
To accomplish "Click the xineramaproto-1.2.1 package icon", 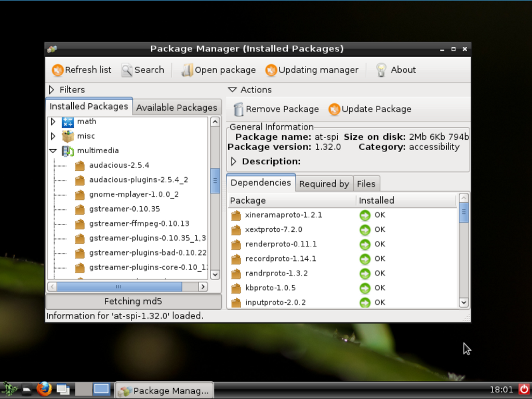I will pyautogui.click(x=236, y=216).
